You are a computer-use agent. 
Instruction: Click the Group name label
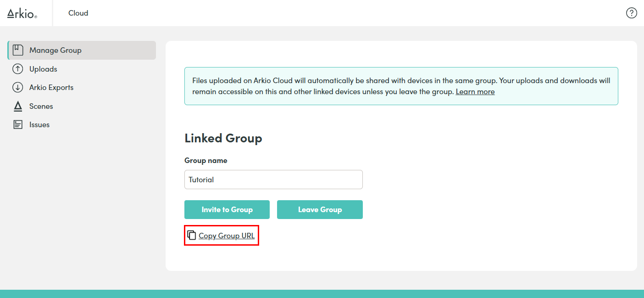(206, 160)
